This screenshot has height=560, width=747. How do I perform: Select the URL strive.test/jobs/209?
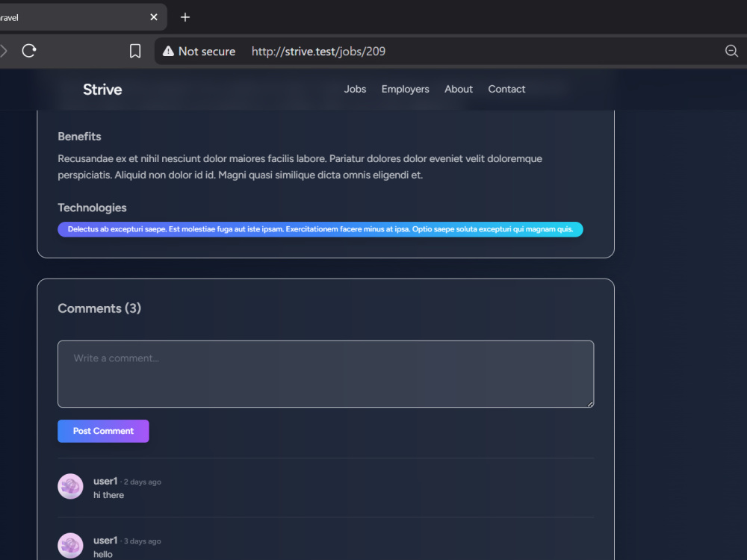[318, 52]
